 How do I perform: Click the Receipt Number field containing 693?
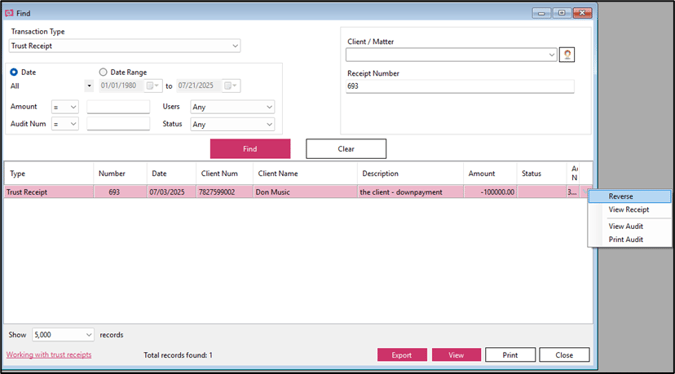460,86
